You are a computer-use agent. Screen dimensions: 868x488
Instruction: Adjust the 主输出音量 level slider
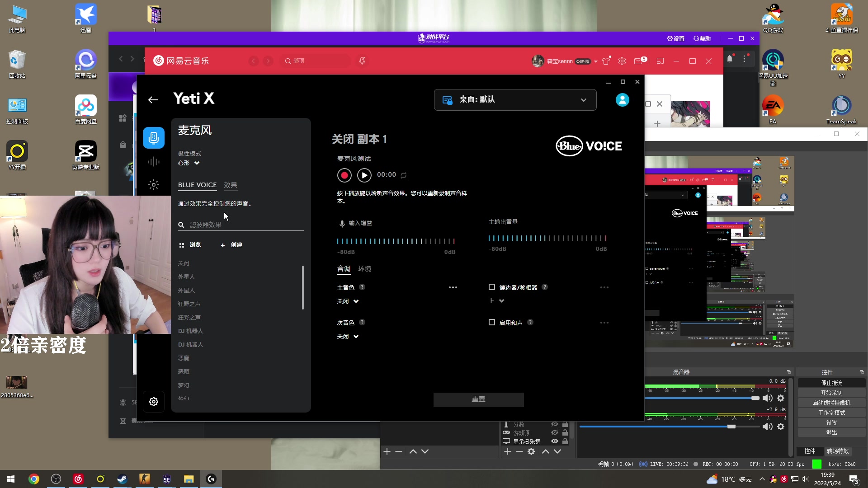(x=547, y=238)
